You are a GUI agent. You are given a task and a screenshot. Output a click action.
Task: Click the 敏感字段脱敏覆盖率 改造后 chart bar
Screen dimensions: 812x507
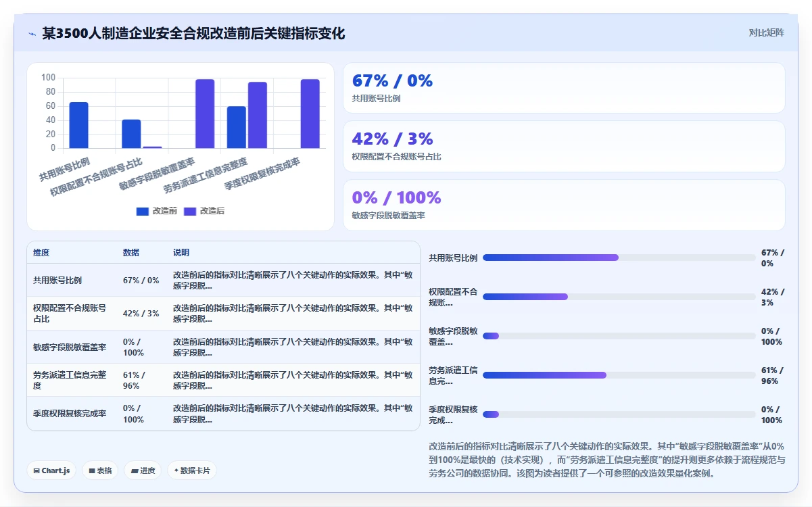tap(205, 114)
